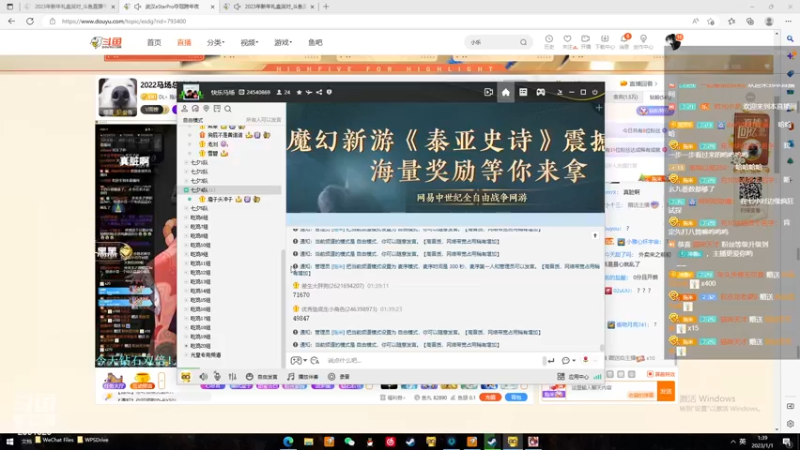Open Edge browser from taskbar

[x=288, y=442]
